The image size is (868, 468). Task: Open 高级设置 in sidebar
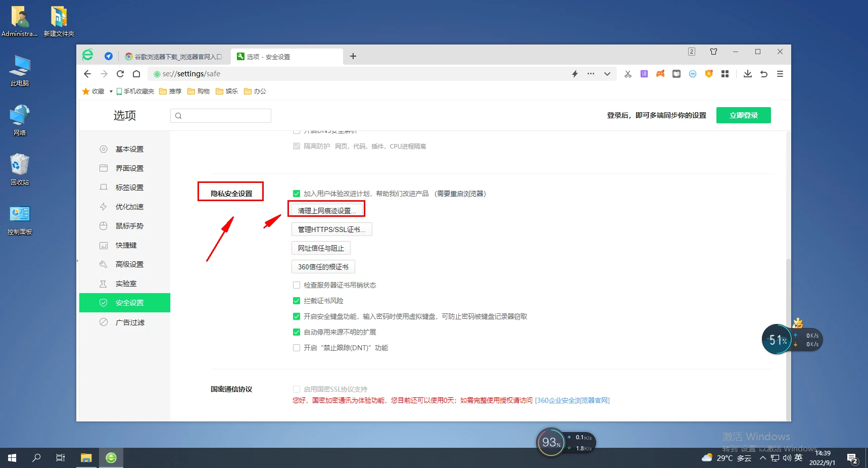coord(125,264)
